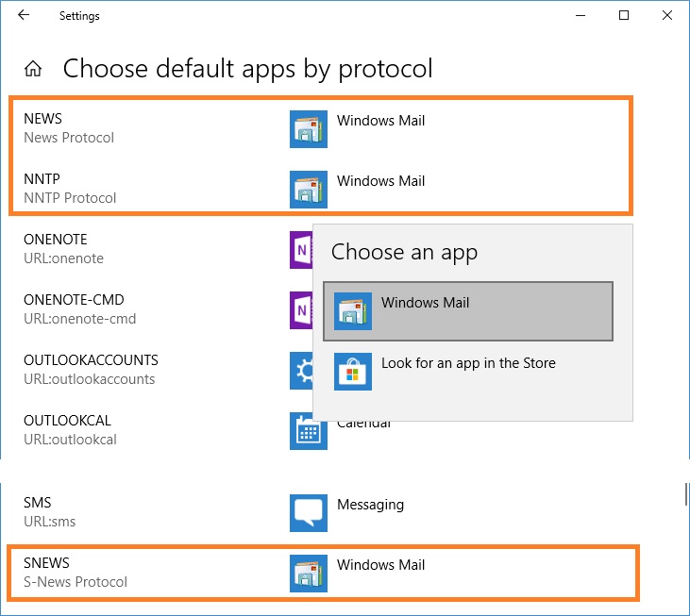The width and height of the screenshot is (690, 616).
Task: Choose Windows Mail in the Choose an app popup
Action: tap(468, 311)
